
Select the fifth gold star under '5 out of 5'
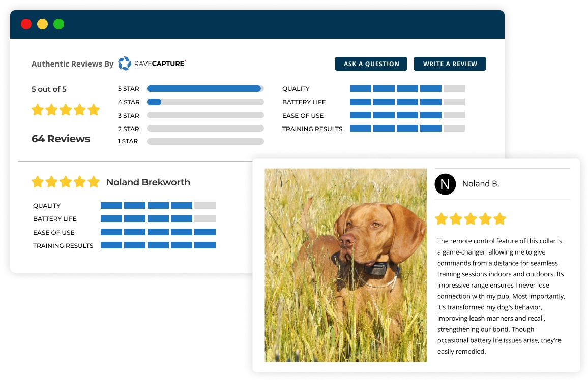point(94,109)
